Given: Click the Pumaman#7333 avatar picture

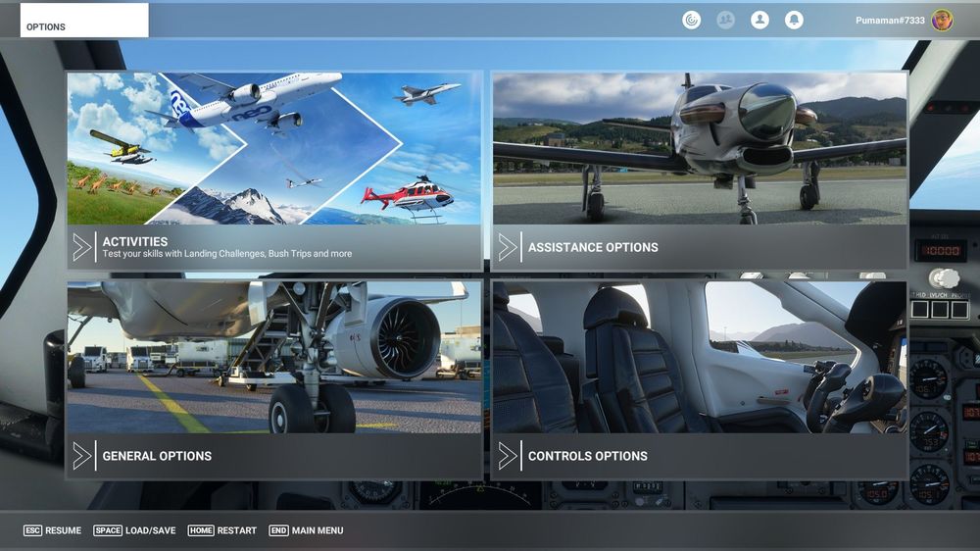Looking at the screenshot, I should coord(942,20).
